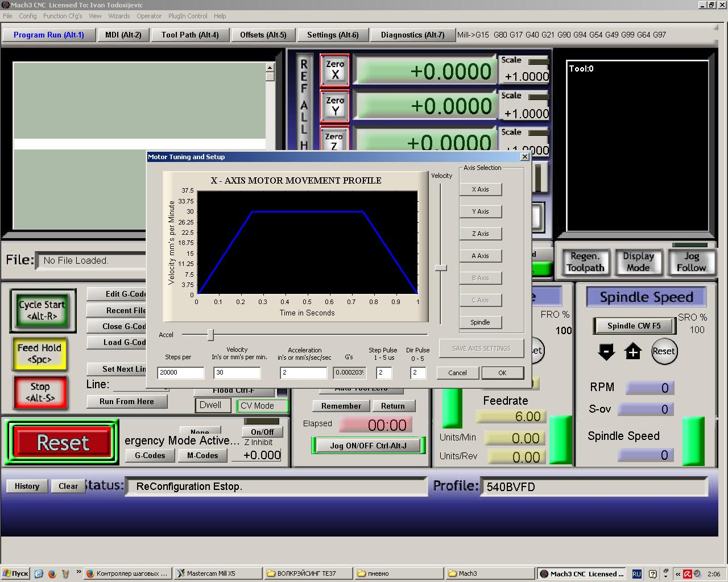
Task: Switch to the Diagnostics (Alt-7) screen
Action: tap(412, 35)
